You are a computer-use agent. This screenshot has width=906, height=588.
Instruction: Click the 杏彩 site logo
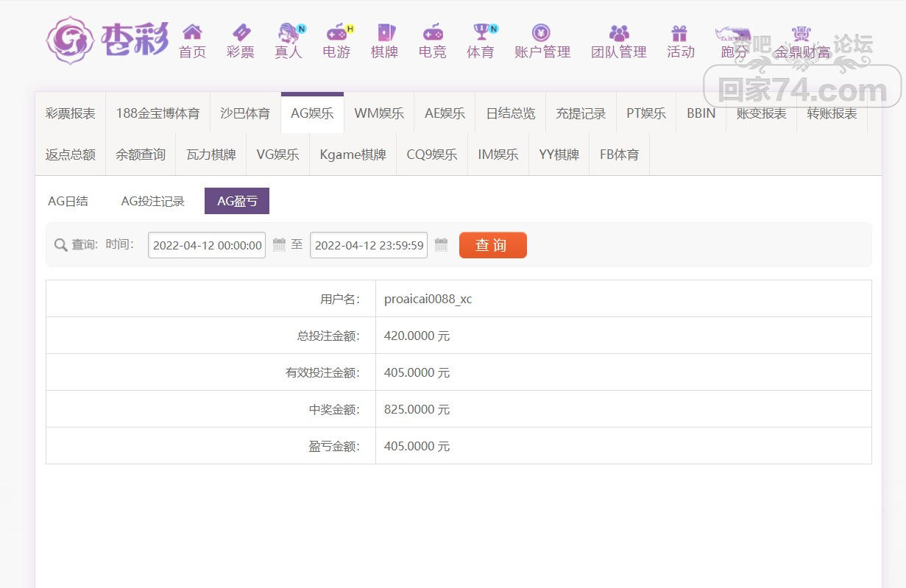coord(107,40)
